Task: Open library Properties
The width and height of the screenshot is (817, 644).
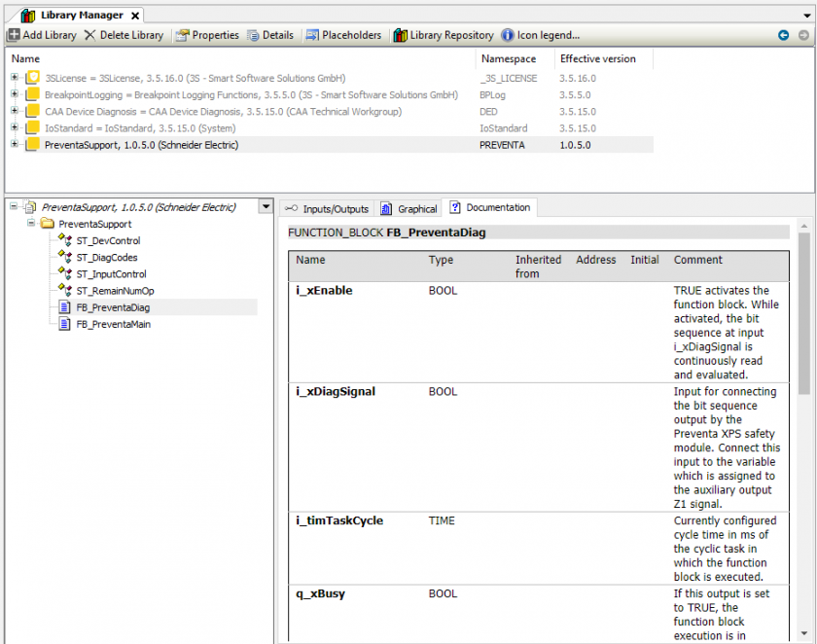Action: click(207, 35)
